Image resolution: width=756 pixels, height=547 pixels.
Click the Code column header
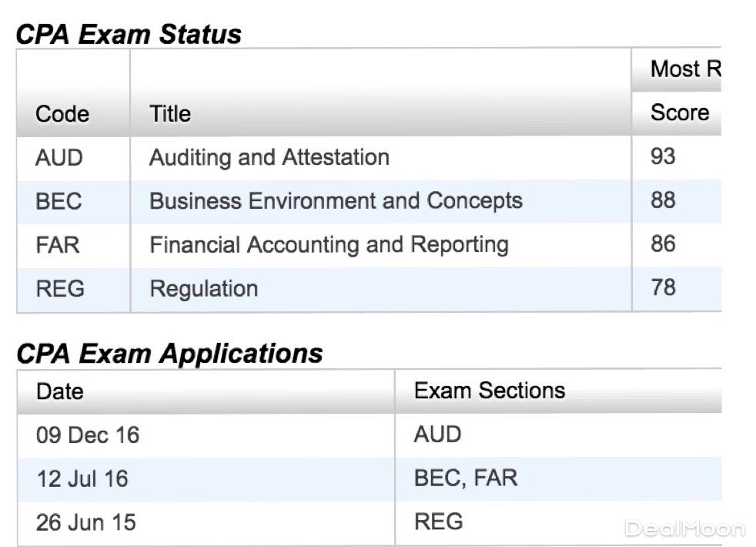point(62,114)
